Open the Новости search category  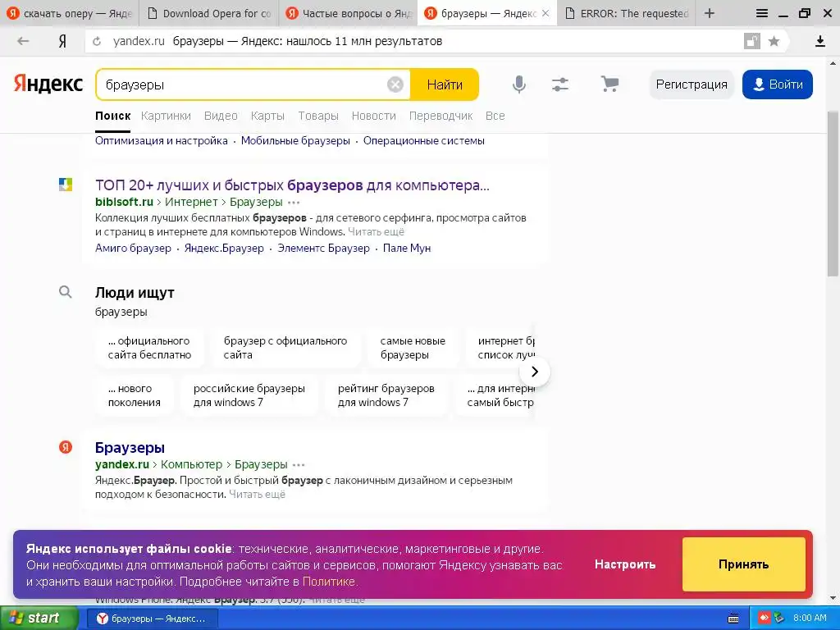[x=374, y=116]
